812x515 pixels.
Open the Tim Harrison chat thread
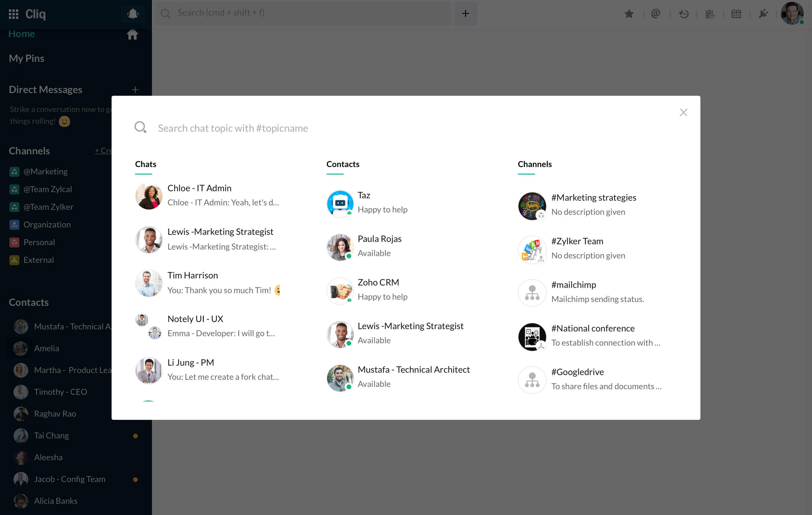(x=207, y=283)
